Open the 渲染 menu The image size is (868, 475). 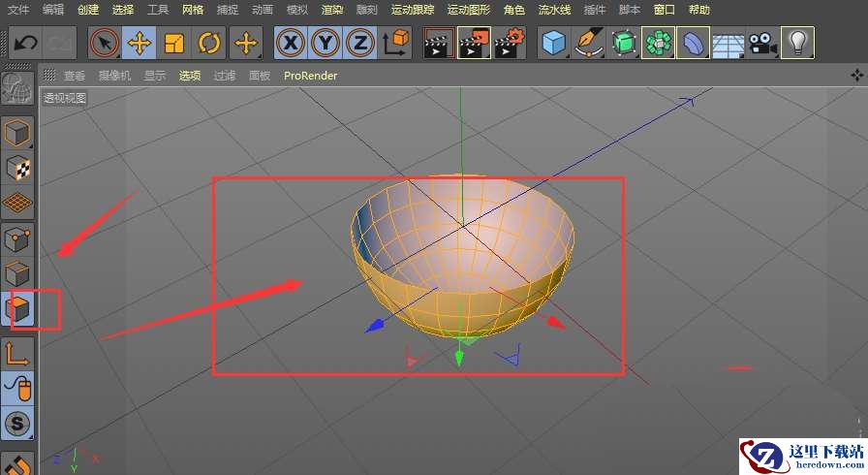[x=332, y=10]
